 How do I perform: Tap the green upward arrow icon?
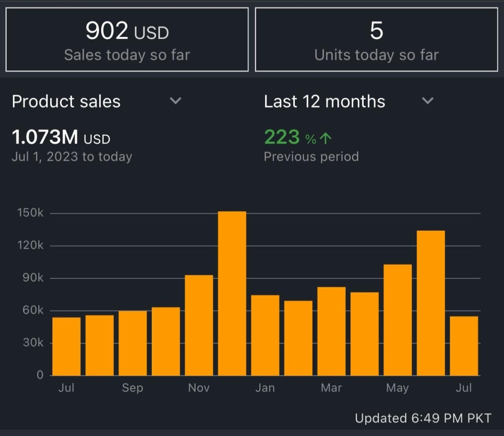tap(325, 138)
